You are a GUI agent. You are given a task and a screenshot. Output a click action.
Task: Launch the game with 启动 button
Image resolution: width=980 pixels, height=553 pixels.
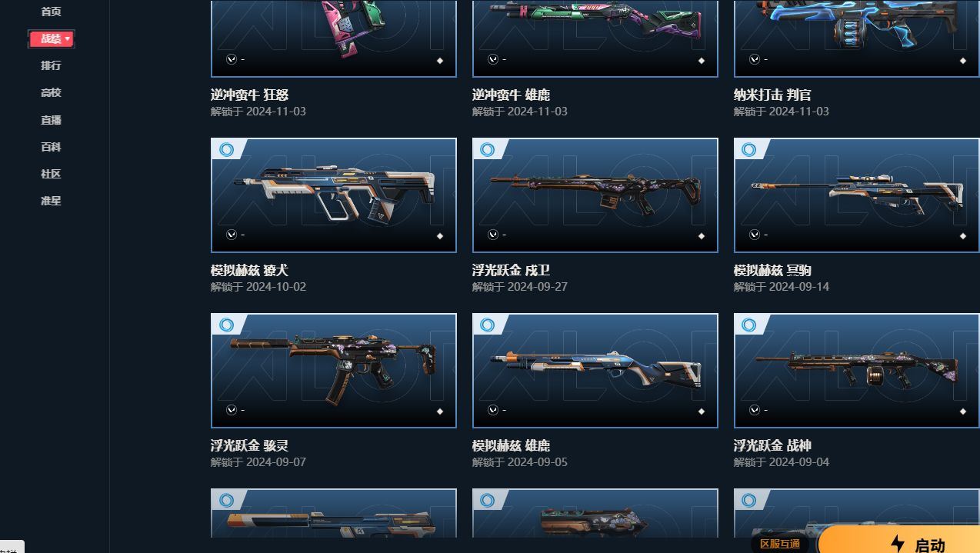click(x=899, y=541)
